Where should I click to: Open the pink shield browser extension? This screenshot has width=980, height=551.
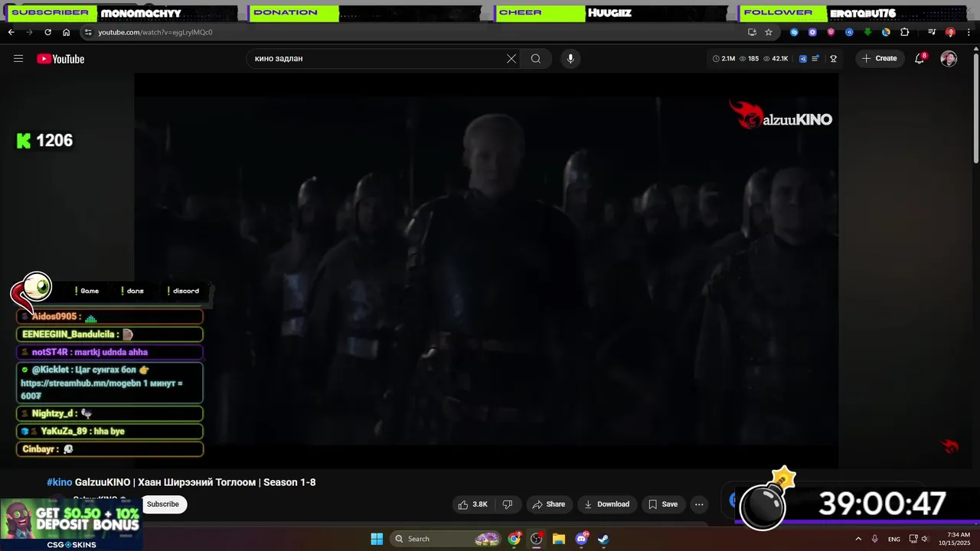click(x=831, y=32)
